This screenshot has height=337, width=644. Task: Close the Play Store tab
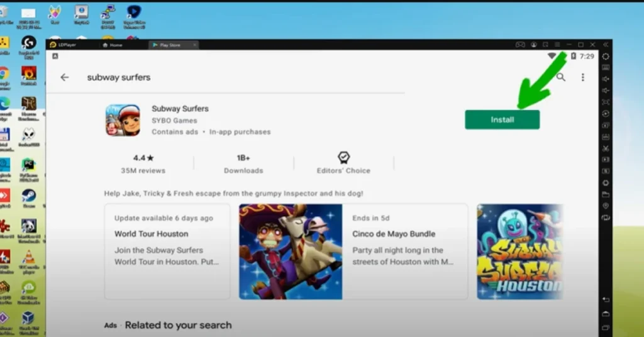[194, 45]
